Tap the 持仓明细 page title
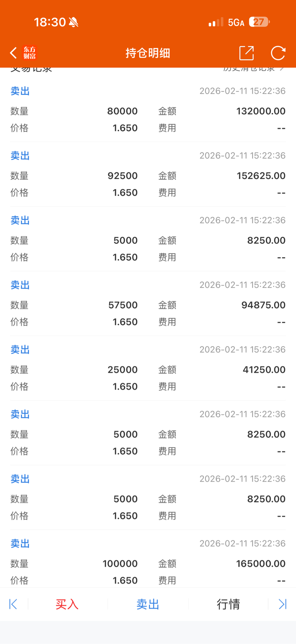Image resolution: width=296 pixels, height=644 pixels. [x=148, y=53]
